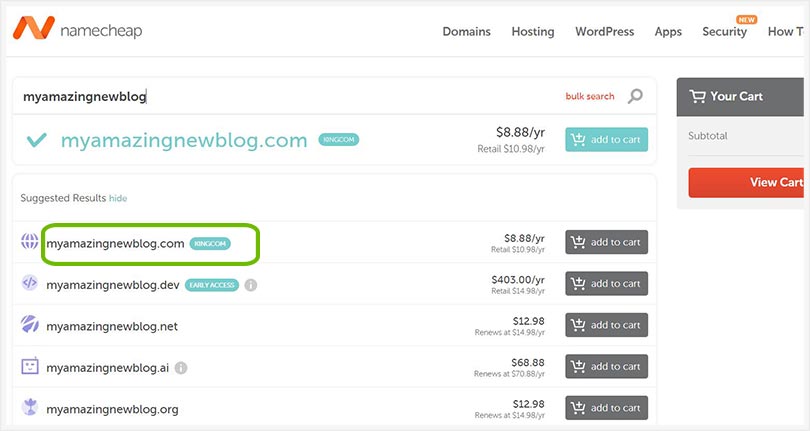
Task: Click the code icon beside myamazingnewblog.dev
Action: (29, 283)
